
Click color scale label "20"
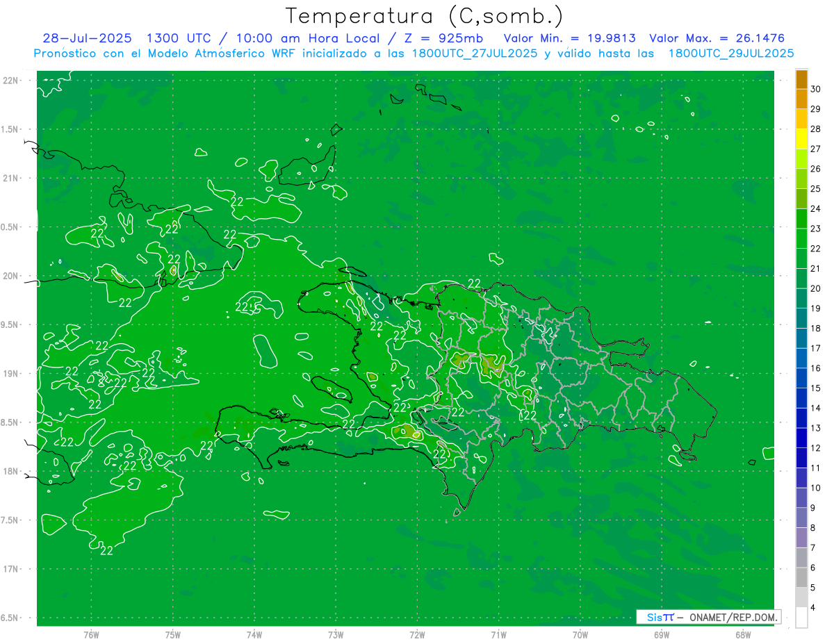(x=815, y=288)
